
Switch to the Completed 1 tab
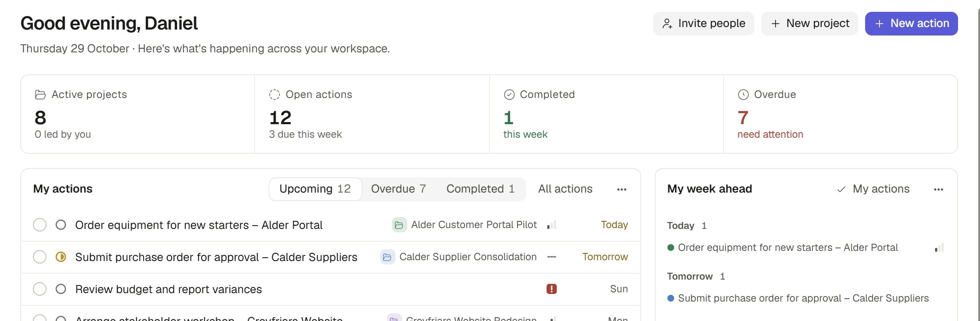[x=480, y=189]
